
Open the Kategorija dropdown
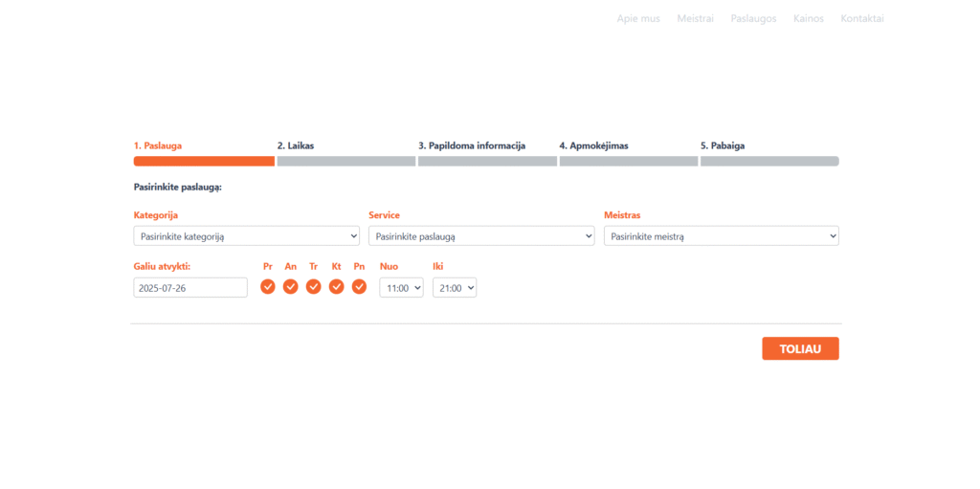[x=247, y=235]
